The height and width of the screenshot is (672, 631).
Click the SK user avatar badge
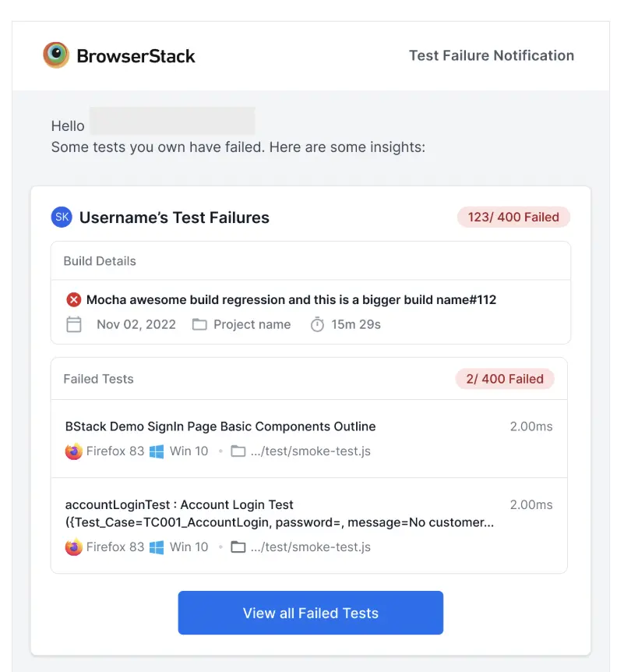[x=62, y=218]
